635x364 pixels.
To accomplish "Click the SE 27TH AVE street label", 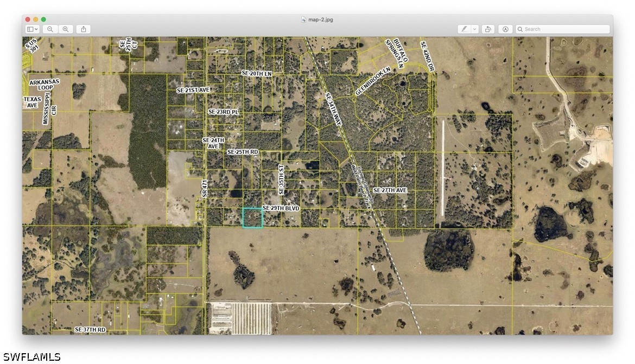I will [x=390, y=190].
